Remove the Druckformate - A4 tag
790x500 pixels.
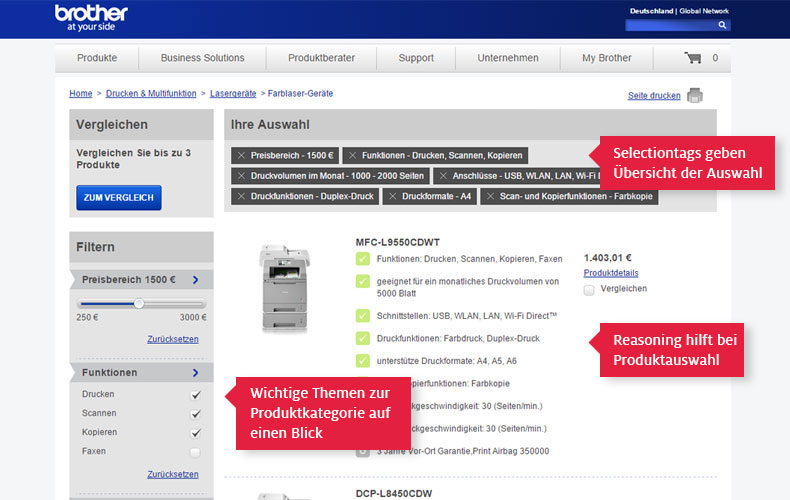[392, 196]
